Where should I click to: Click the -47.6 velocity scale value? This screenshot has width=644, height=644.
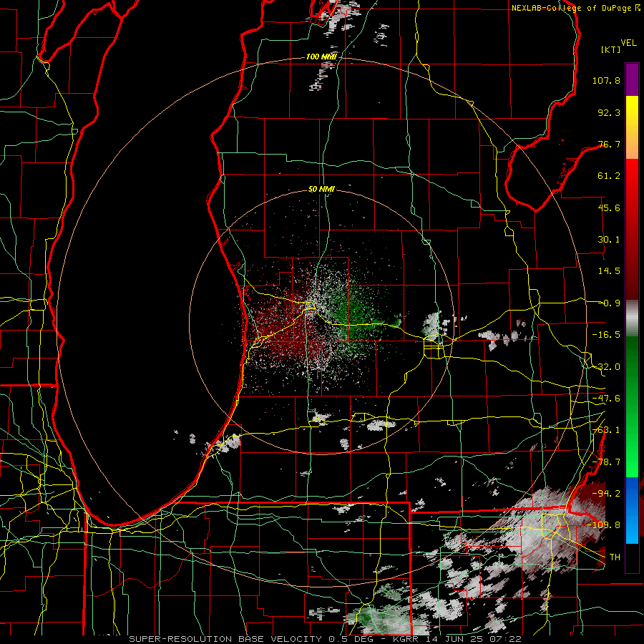click(606, 399)
